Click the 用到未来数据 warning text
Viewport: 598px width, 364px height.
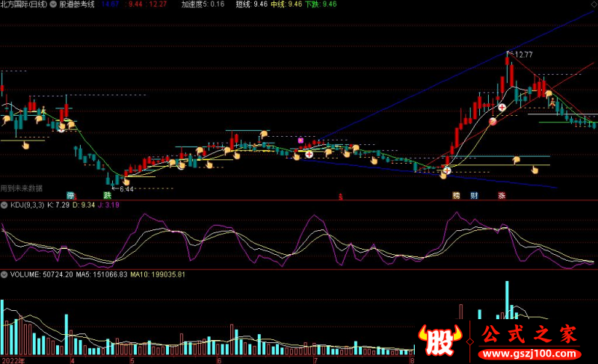tap(22, 188)
